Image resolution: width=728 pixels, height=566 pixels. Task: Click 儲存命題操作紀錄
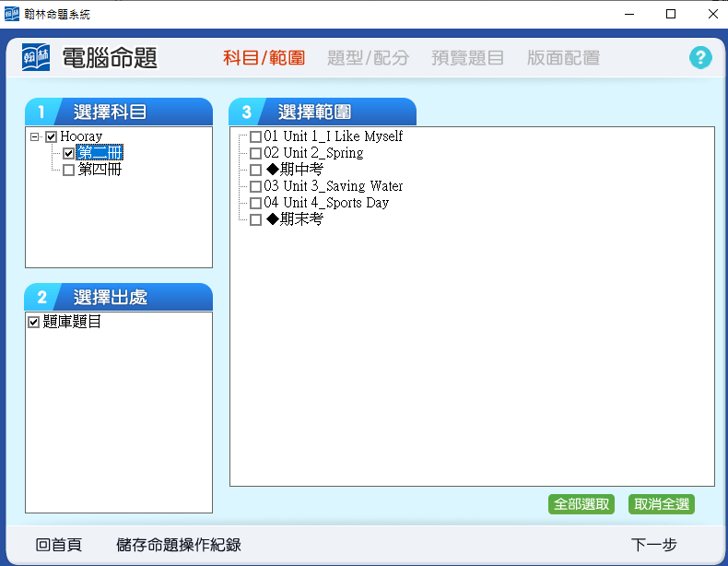179,545
